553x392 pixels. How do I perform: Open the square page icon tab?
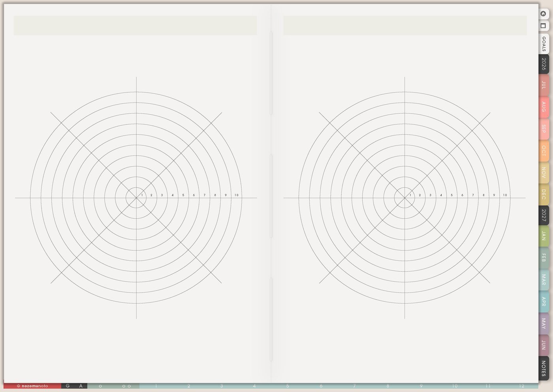tap(543, 26)
